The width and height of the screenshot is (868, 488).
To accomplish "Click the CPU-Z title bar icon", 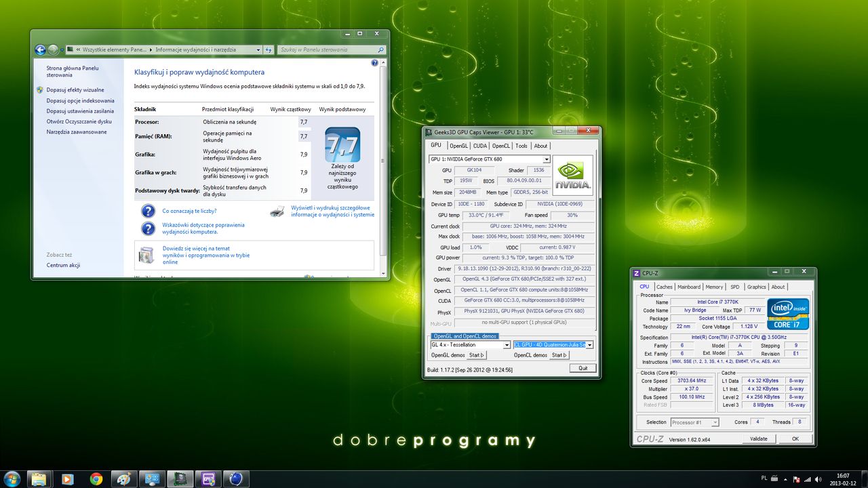I will tap(637, 273).
